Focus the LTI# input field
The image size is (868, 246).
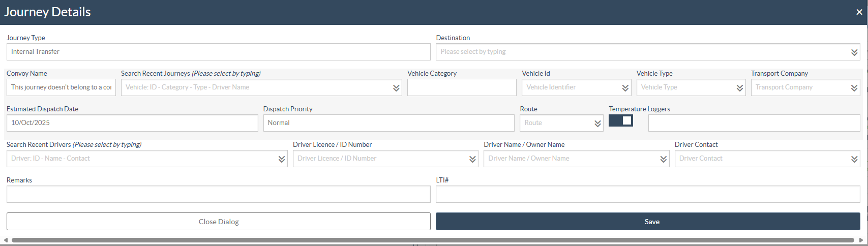pyautogui.click(x=647, y=194)
